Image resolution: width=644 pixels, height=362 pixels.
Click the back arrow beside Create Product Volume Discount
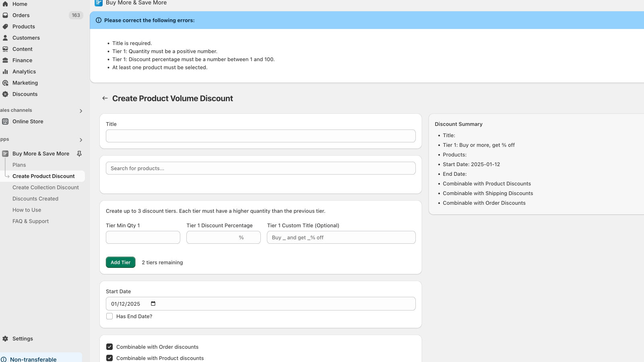(105, 98)
